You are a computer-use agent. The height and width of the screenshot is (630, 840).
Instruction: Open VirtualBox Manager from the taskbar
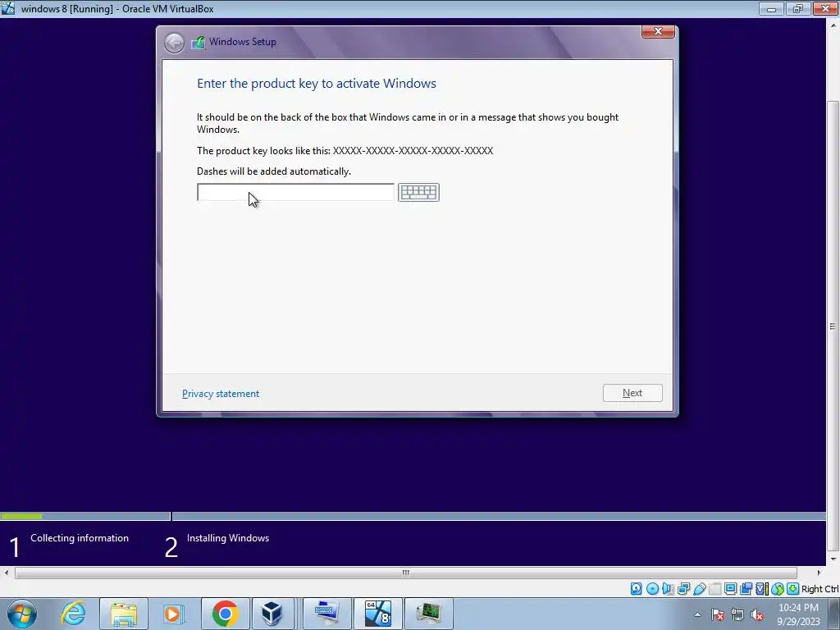coord(272,614)
